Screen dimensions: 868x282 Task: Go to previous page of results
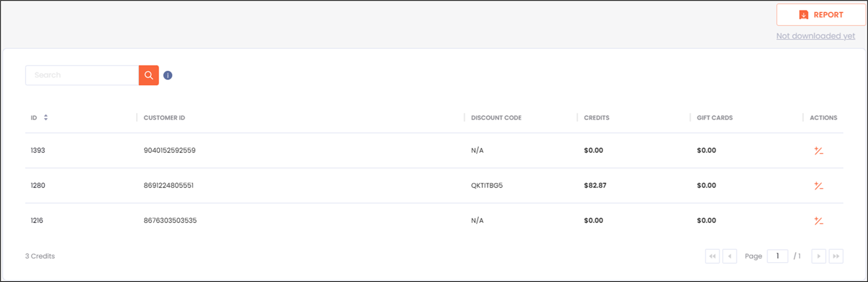[730, 256]
